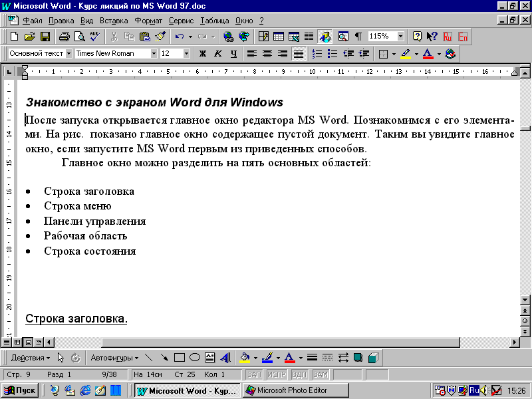Click the Действия button on the drawing toolbar
The width and height of the screenshot is (532, 399).
tap(30, 358)
